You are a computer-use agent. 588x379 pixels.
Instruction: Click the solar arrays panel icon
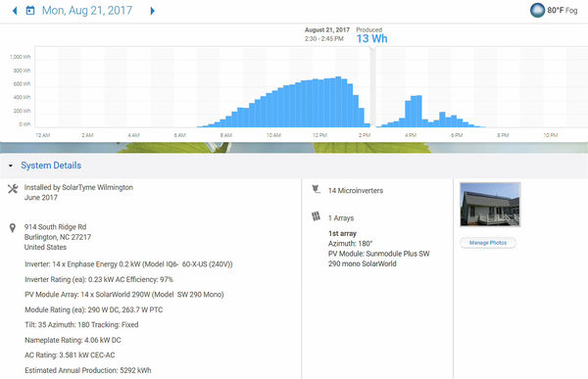tap(317, 216)
